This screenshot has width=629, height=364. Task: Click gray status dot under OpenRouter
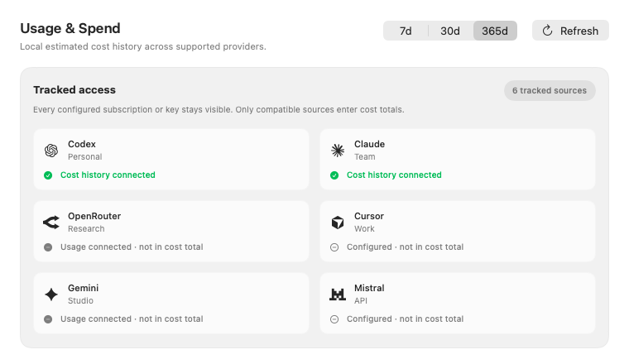48,247
